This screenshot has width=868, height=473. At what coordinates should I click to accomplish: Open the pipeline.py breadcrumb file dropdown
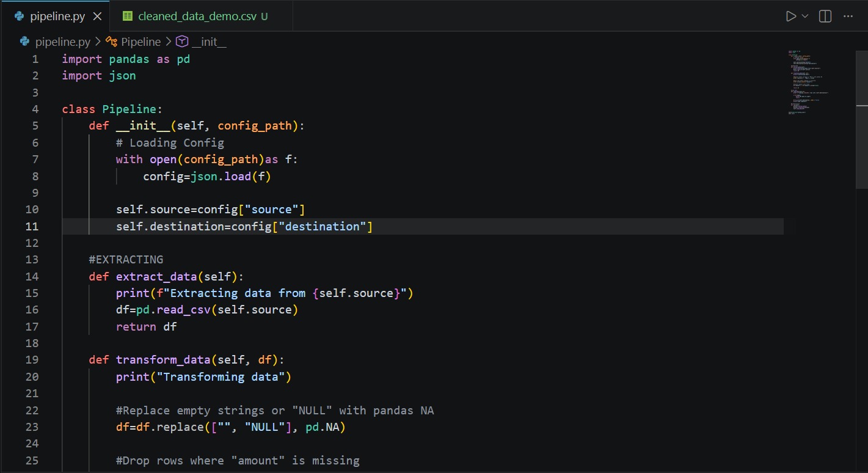pos(62,42)
